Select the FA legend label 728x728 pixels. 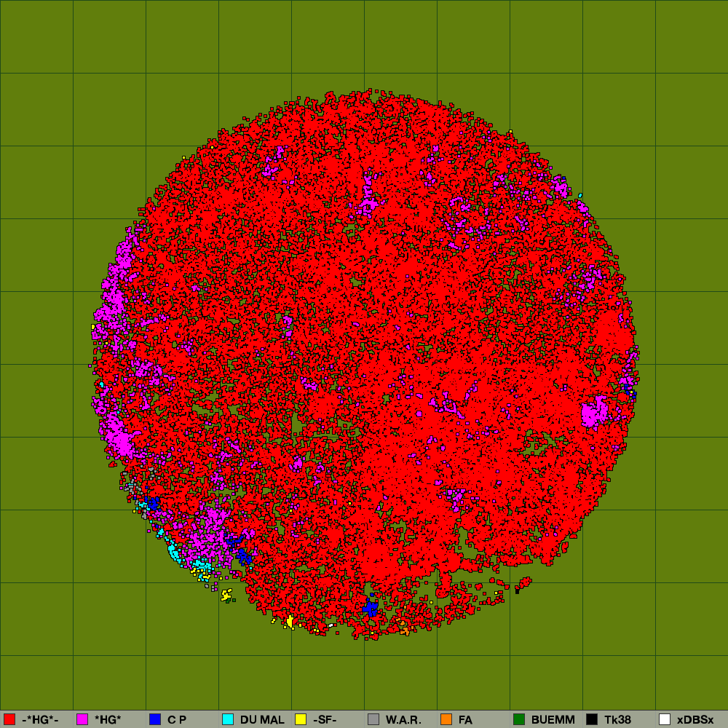point(465,720)
